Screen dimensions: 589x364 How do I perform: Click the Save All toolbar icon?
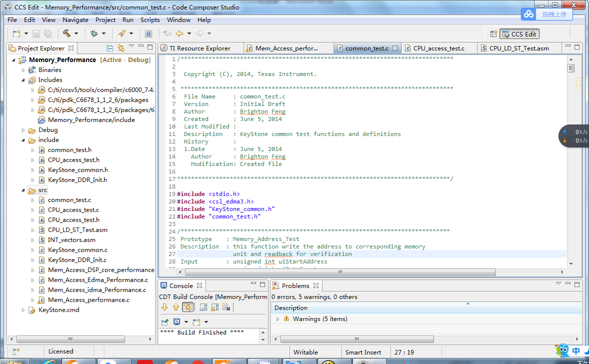(47, 34)
